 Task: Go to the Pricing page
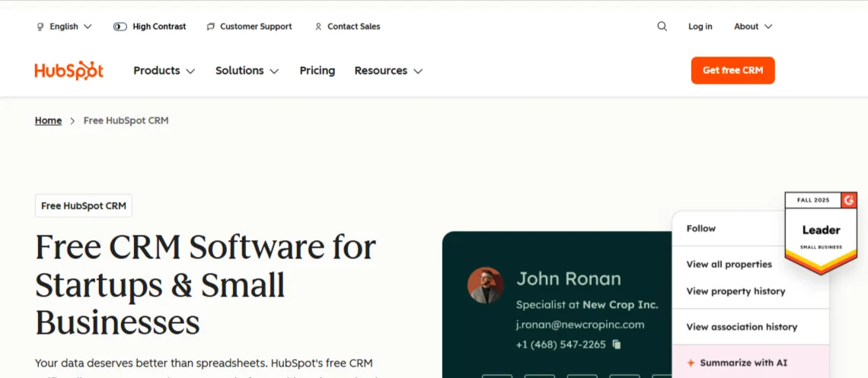coord(318,70)
